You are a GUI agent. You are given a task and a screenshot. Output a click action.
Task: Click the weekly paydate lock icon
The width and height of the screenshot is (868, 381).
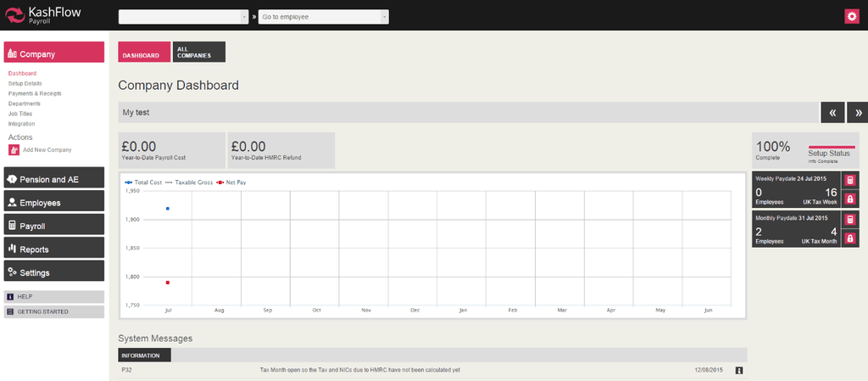tap(849, 199)
